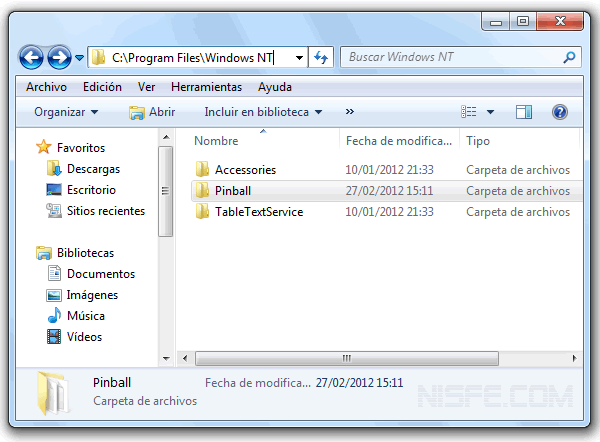Open the Archivo menu

(x=46, y=87)
